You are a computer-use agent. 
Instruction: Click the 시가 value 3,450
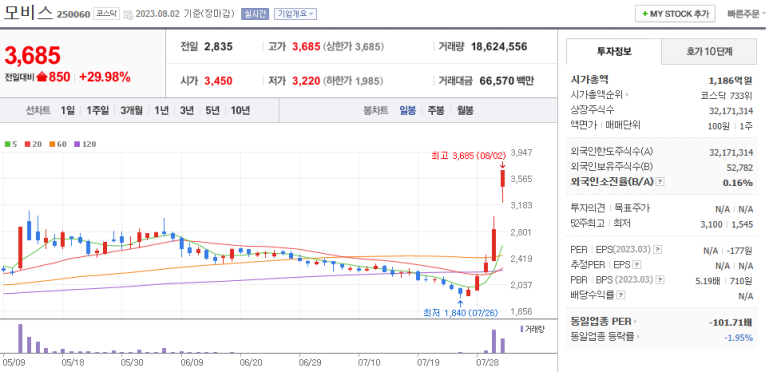[218, 81]
